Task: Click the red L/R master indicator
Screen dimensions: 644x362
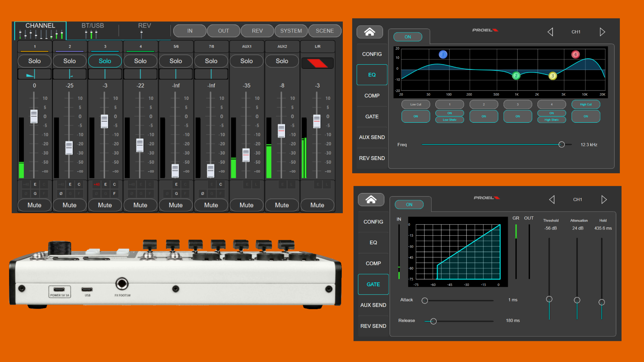Action: click(317, 63)
